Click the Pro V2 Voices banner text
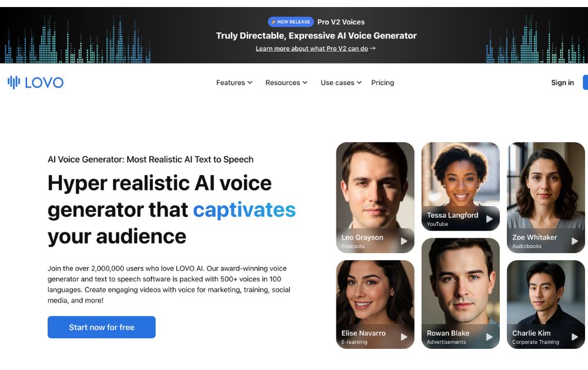Viewport: 588px width, 370px height. [340, 21]
